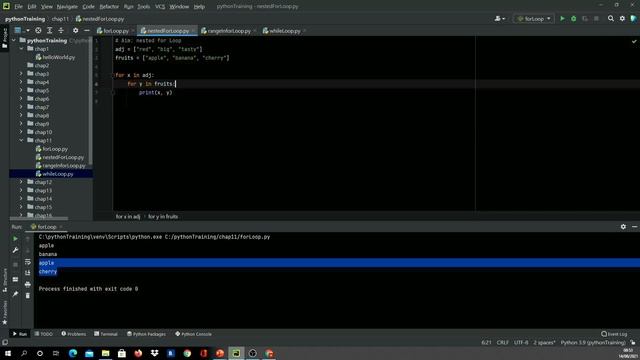Image resolution: width=640 pixels, height=360 pixels.
Task: Pin tab icon in Run panel
Action: [15, 294]
